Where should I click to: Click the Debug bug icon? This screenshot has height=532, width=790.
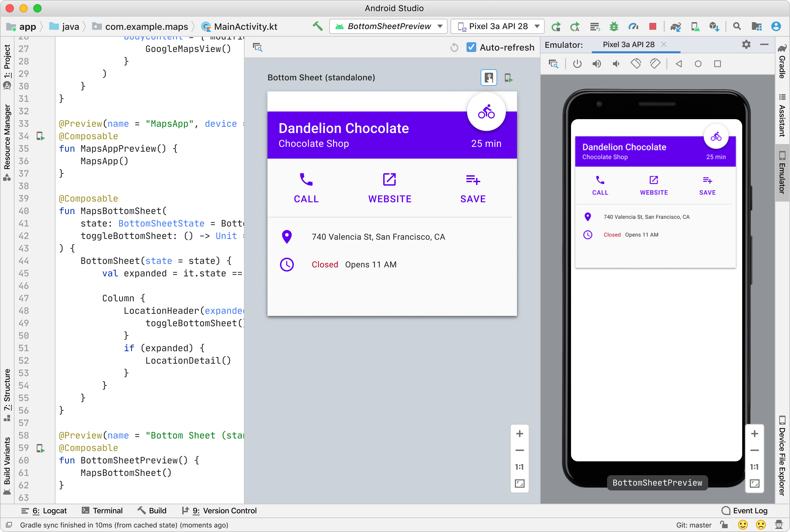[614, 26]
